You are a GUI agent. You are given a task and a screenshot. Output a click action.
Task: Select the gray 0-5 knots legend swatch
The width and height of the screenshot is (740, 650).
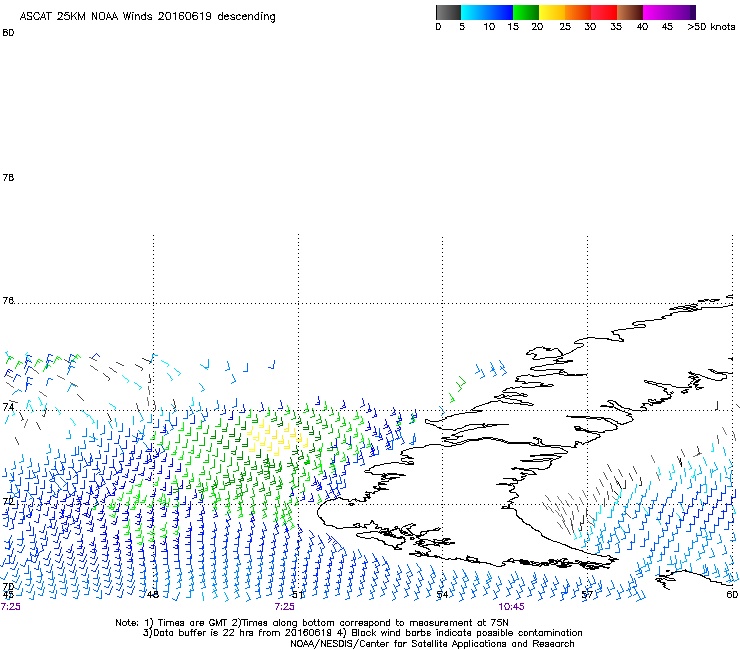(x=448, y=12)
